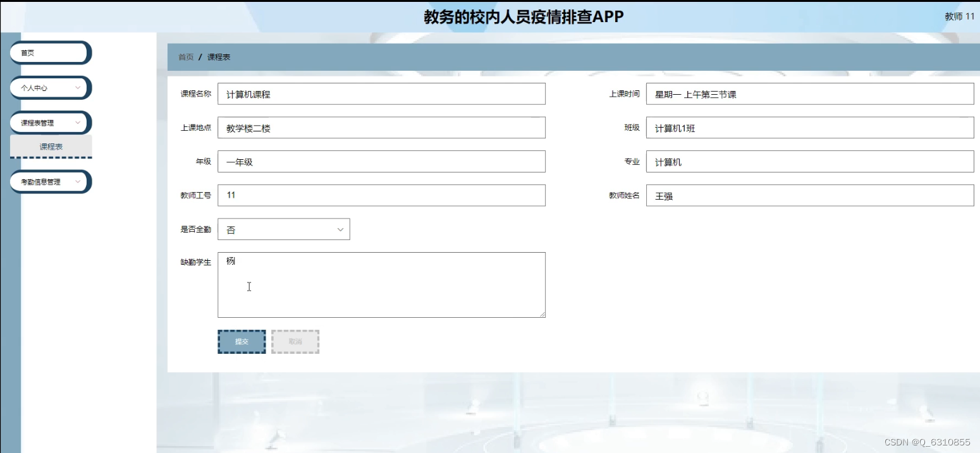Expand the 个人中心 sidebar menu
Image resolution: width=980 pixels, height=453 pixels.
(51, 88)
